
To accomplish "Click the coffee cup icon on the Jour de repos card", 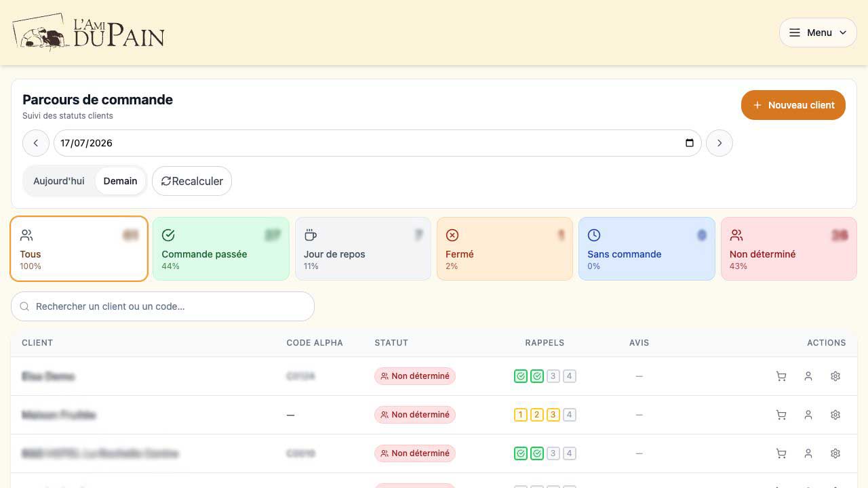I will point(311,235).
